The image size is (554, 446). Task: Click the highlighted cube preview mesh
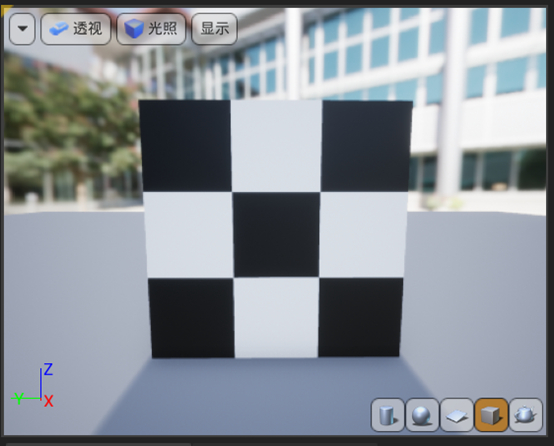tap(491, 415)
